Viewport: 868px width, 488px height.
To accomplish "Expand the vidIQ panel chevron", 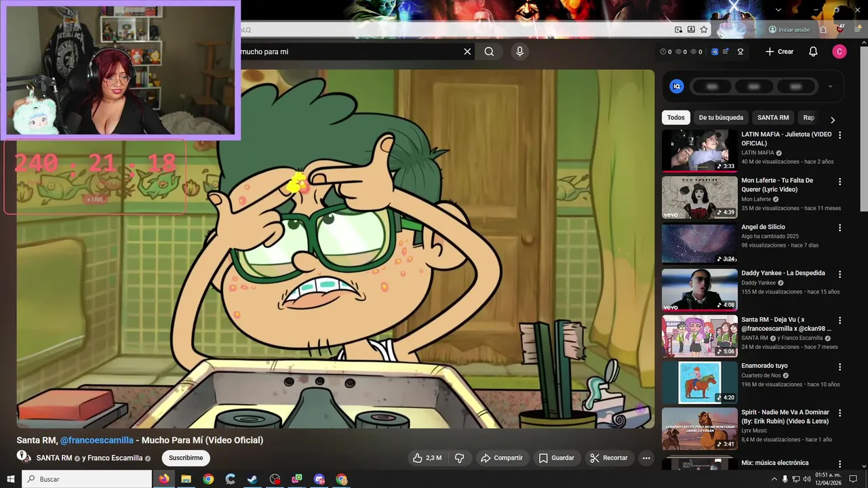I will (830, 86).
